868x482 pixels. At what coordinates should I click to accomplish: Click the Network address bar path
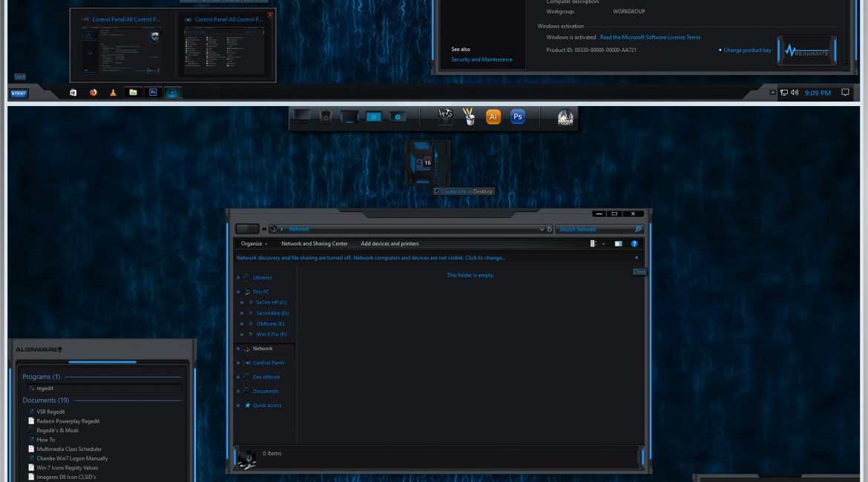pos(298,229)
